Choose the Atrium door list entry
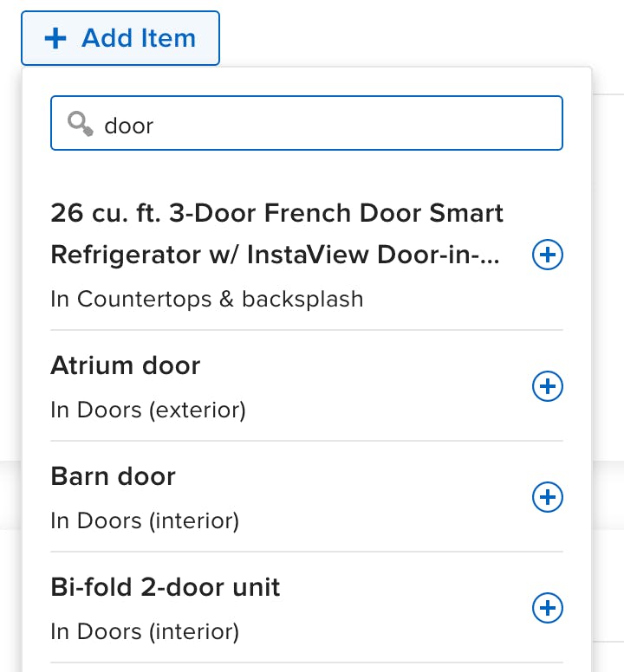The height and width of the screenshot is (672, 624). click(126, 365)
